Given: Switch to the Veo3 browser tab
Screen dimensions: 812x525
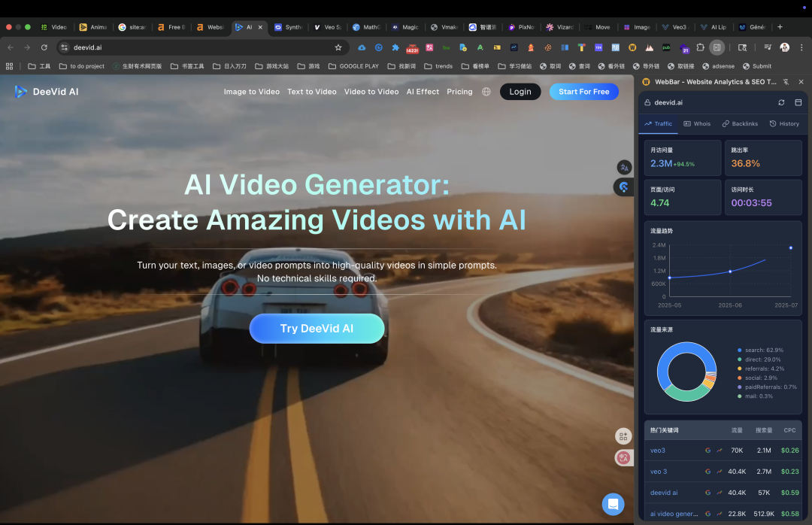Looking at the screenshot, I should (674, 27).
